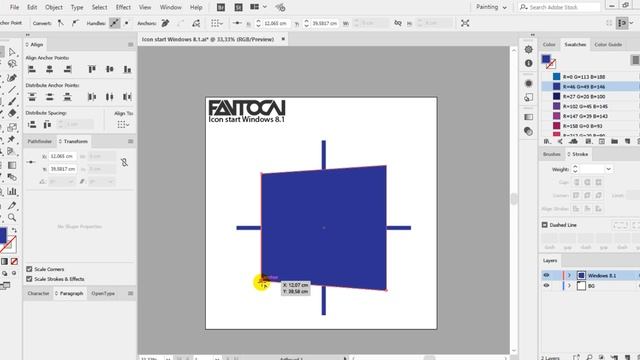Open stroke Weight dropdown arrow
The width and height of the screenshot is (640, 360).
tap(609, 169)
